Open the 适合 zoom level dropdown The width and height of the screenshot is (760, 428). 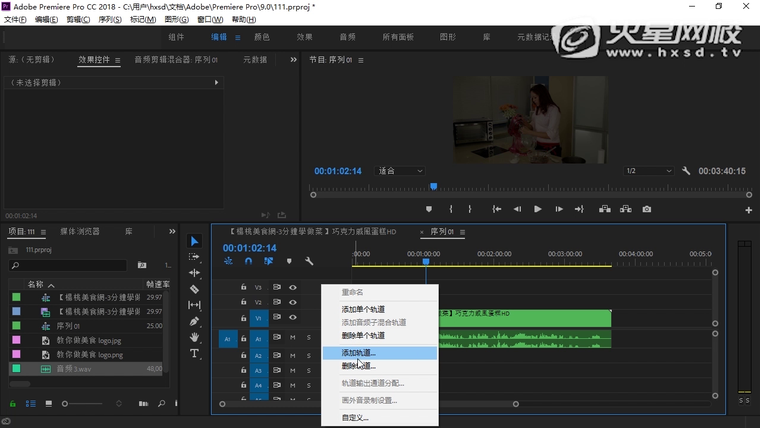click(x=401, y=171)
